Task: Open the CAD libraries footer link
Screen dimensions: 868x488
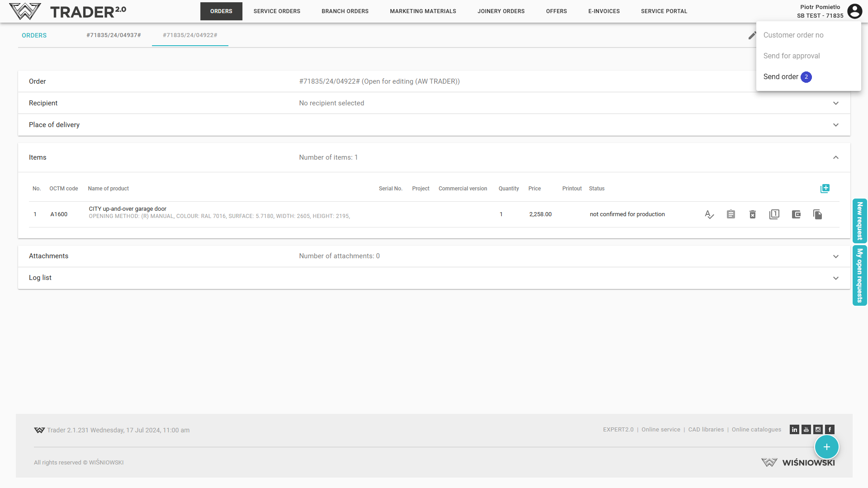Action: point(706,430)
